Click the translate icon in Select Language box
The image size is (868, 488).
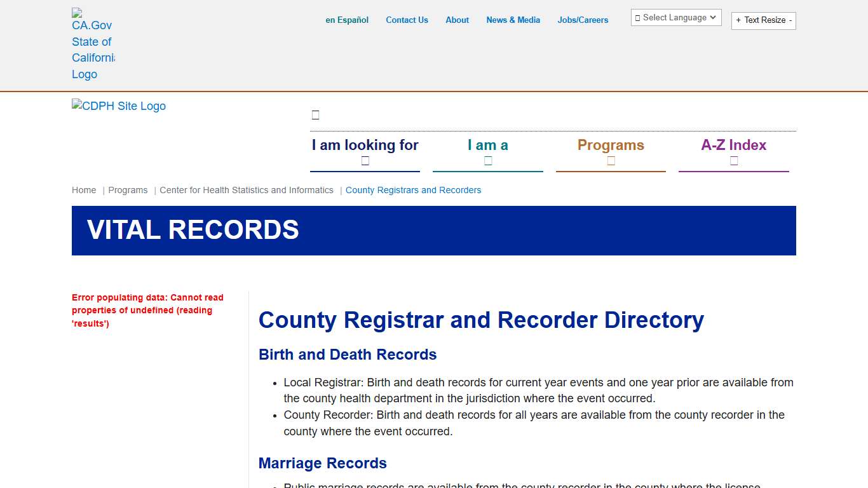coord(637,17)
